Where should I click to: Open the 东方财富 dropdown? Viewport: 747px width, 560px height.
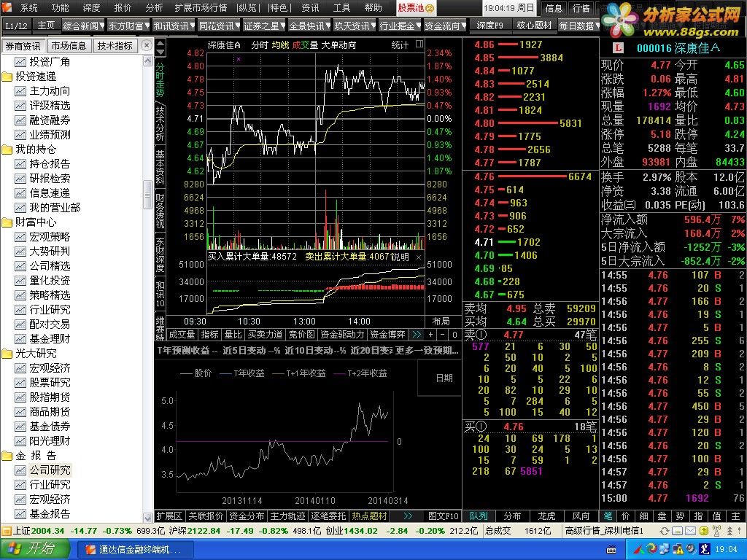coord(128,26)
